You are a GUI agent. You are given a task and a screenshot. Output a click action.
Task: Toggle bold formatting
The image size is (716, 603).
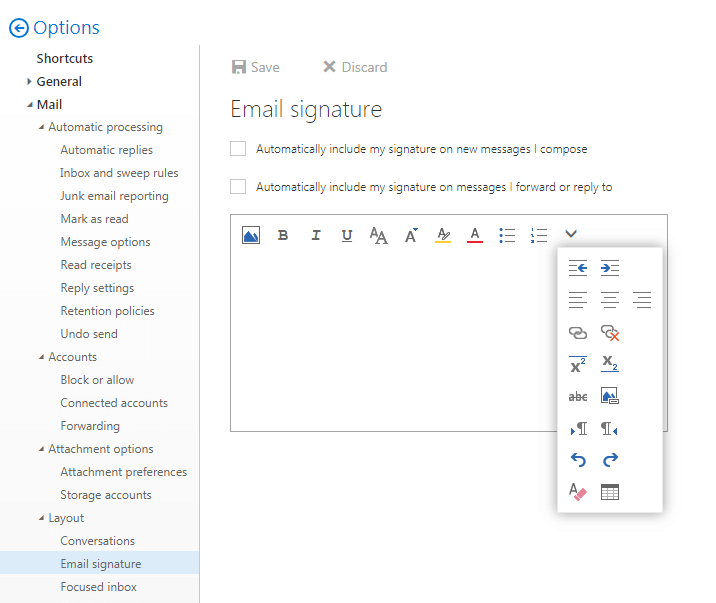click(283, 235)
